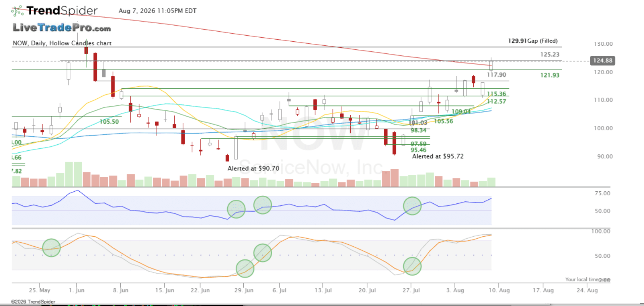Click the '1. Jun' date axis label

[77, 290]
